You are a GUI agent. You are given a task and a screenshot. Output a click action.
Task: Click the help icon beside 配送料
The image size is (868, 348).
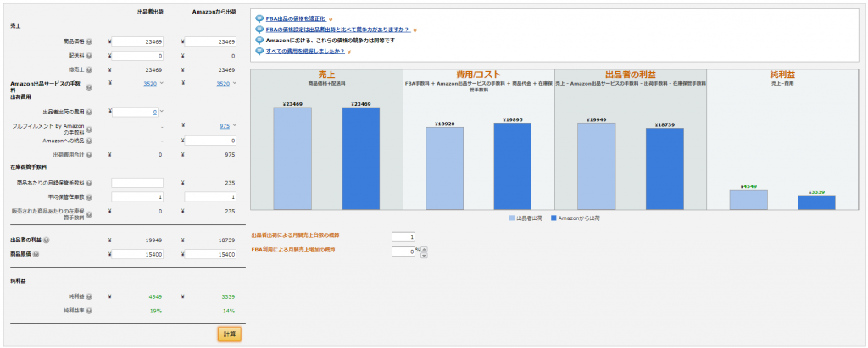[89, 55]
